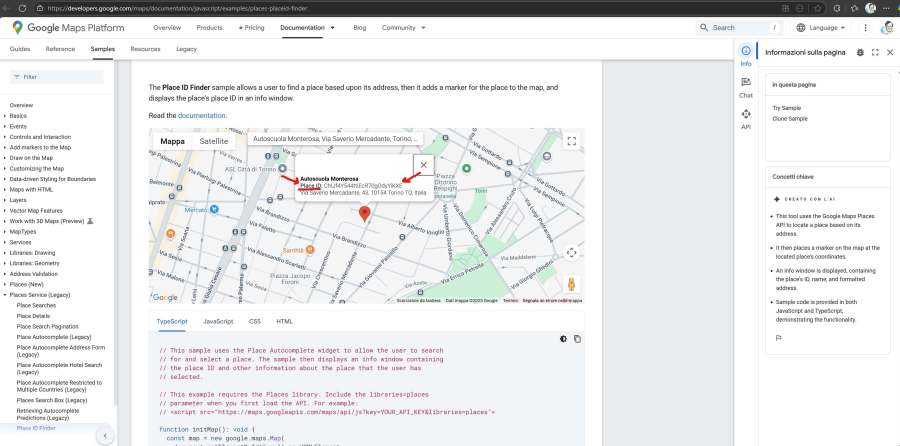Switch to the JavaScript code tab
The image size is (900, 446).
tap(218, 321)
